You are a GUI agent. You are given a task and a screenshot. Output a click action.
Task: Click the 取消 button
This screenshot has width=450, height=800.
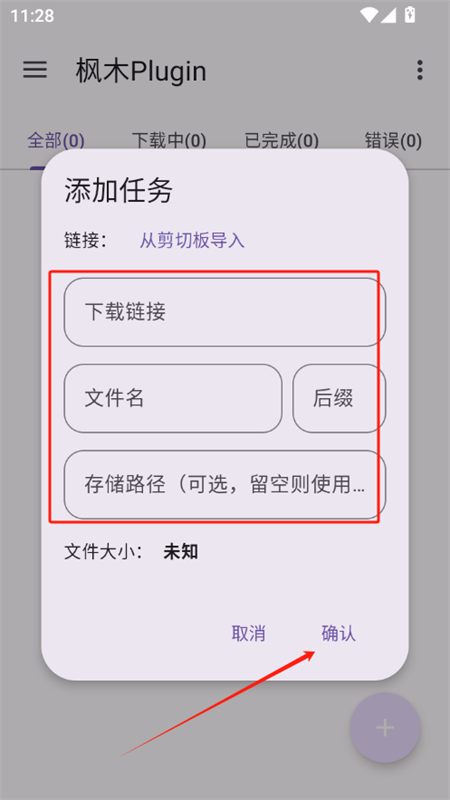[248, 633]
